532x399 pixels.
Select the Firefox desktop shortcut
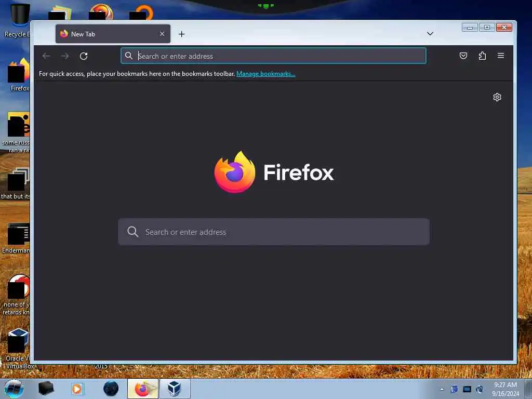(19, 75)
